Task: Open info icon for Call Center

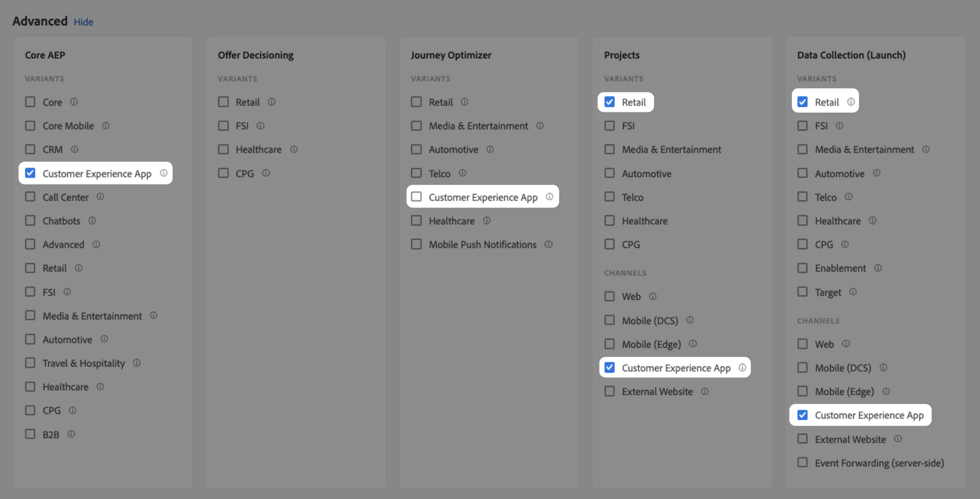Action: (x=100, y=197)
